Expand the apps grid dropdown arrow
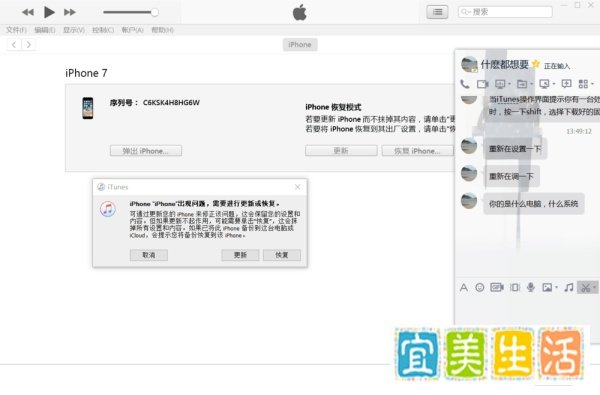This screenshot has height=395, width=600. point(592,84)
